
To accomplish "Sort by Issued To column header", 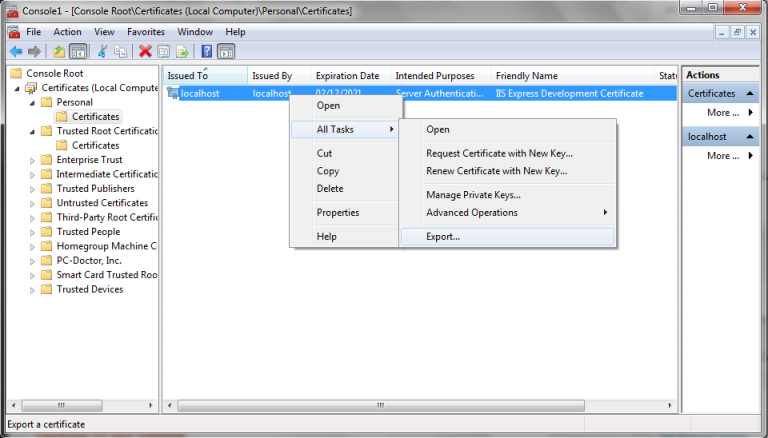I will point(205,75).
